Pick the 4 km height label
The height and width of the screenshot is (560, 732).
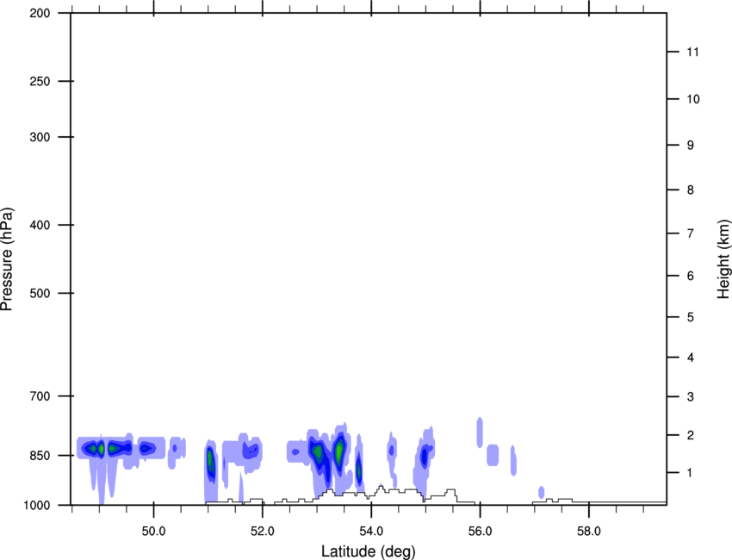(690, 358)
